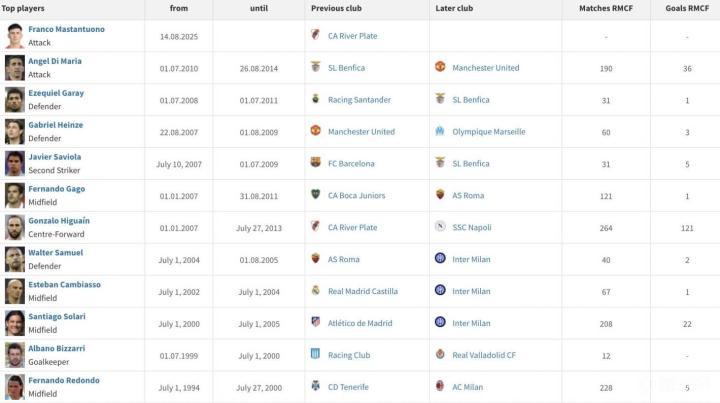This screenshot has height=403, width=720.
Task: Click the Atlético de Madrid crest icon
Action: click(316, 323)
